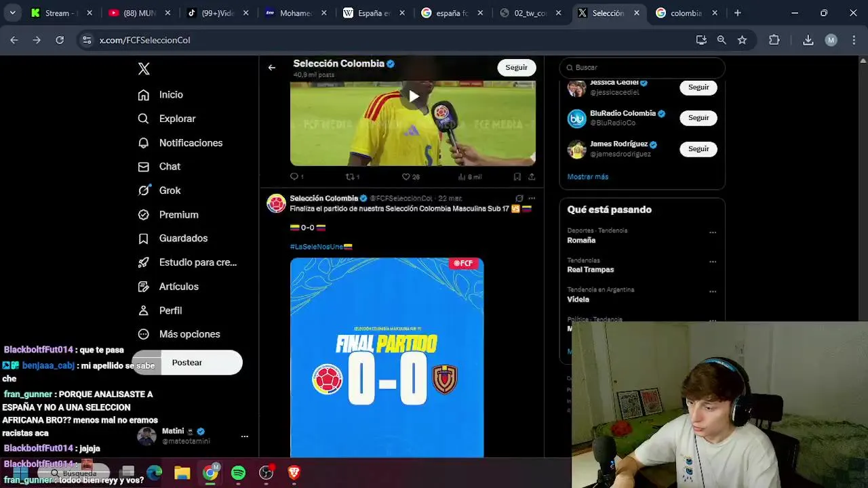The image size is (868, 488).
Task: Open a new browser tab
Action: click(x=737, y=13)
